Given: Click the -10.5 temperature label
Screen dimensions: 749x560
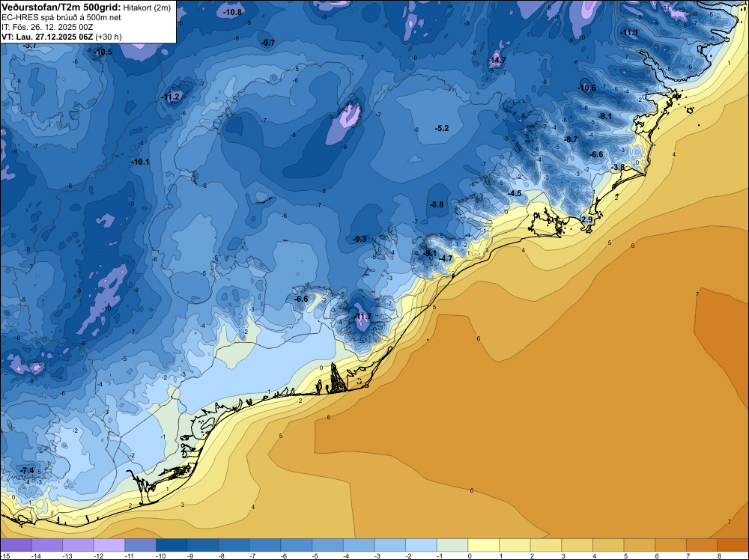Looking at the screenshot, I should 103,52.
